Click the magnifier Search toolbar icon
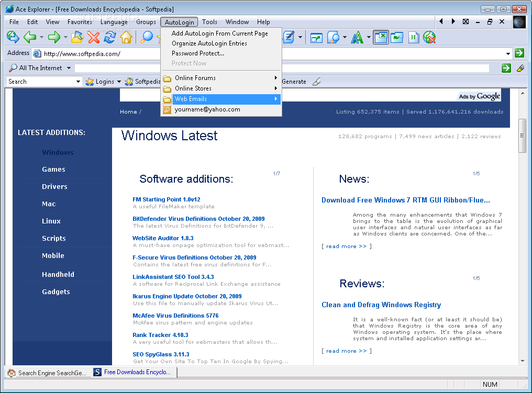The width and height of the screenshot is (532, 393). pyautogui.click(x=147, y=37)
